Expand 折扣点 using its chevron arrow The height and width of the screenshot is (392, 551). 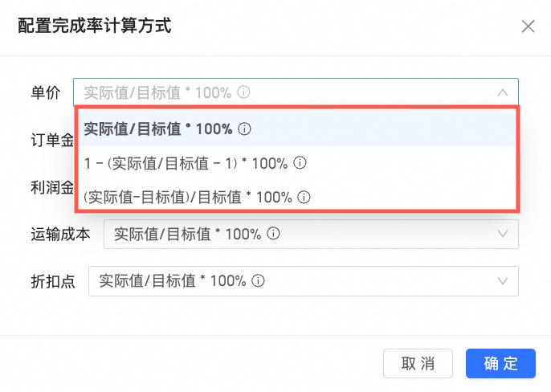[503, 281]
